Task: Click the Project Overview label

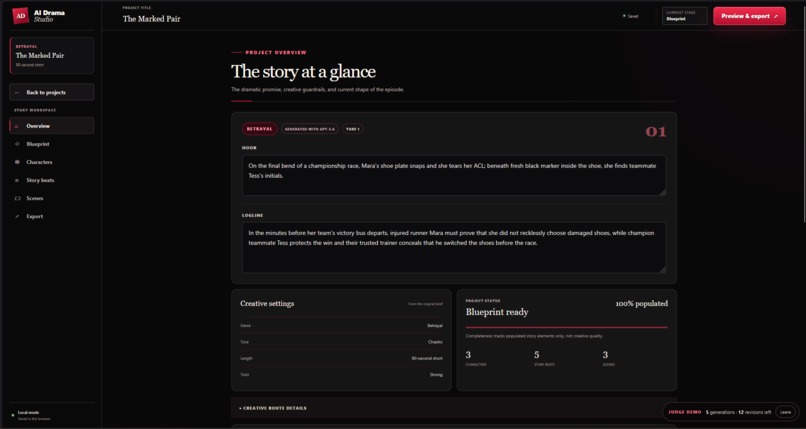Action: [276, 52]
